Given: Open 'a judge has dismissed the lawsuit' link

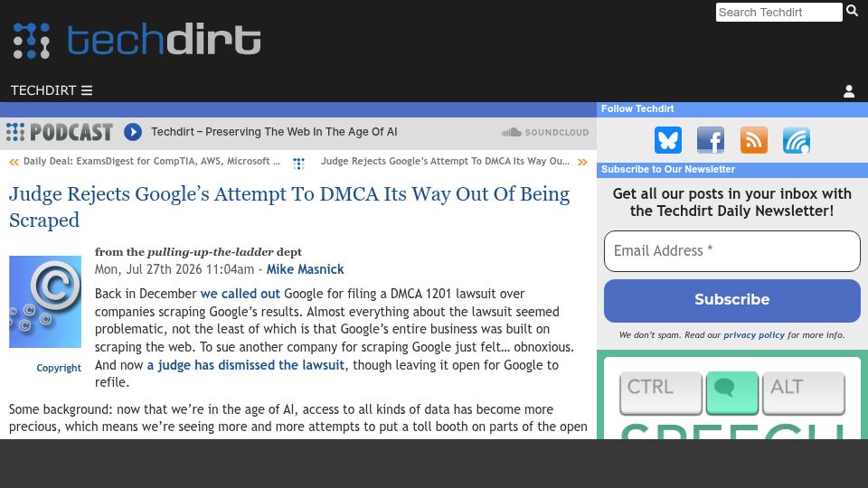Looking at the screenshot, I should 246,365.
